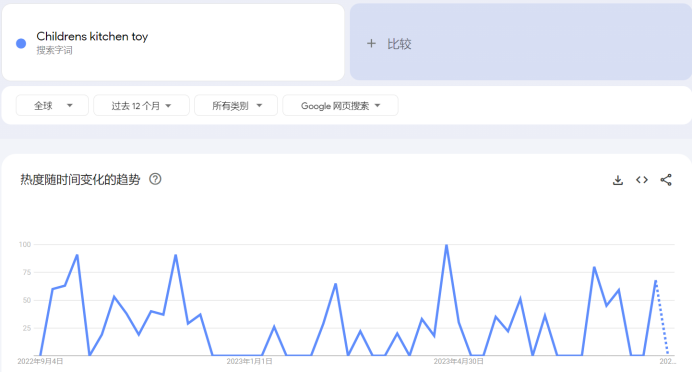Click the 2023年1月1日 date label on axis
Viewport: 693px width, 372px height.
click(249, 361)
